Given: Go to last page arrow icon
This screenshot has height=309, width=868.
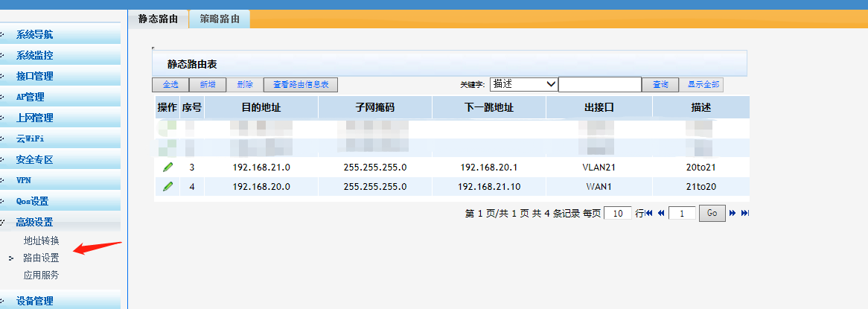Looking at the screenshot, I should click(744, 213).
